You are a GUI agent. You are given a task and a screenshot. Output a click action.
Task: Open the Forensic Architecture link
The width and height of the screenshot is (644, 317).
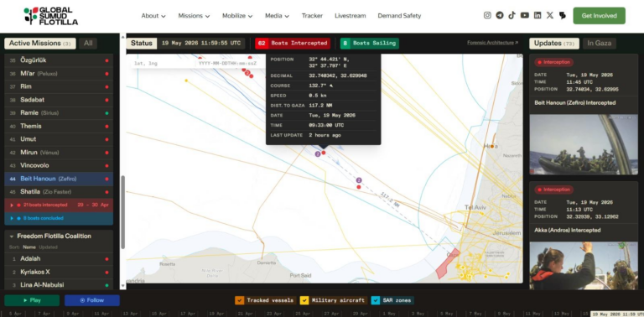click(x=492, y=43)
